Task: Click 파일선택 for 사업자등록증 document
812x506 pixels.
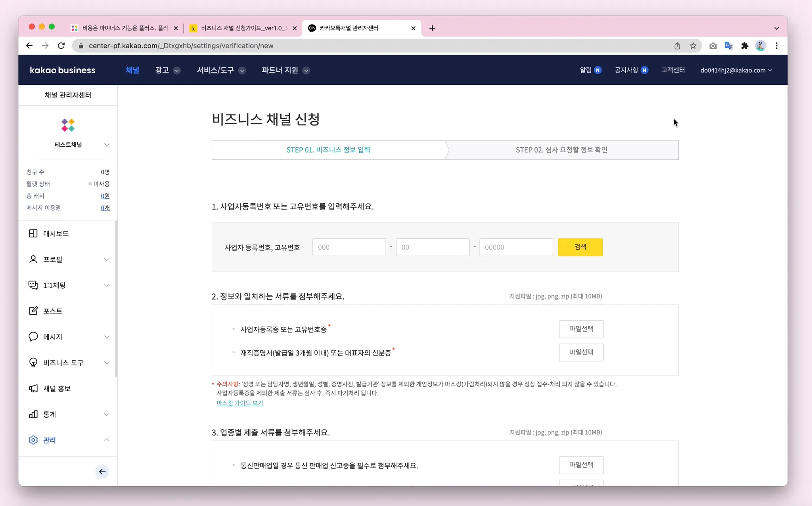Action: coord(581,329)
